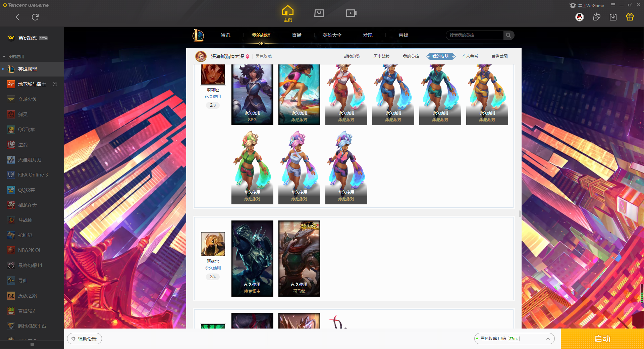This screenshot has width=644, height=349.
Task: Open the store bag icon in top bar
Action: tap(319, 13)
